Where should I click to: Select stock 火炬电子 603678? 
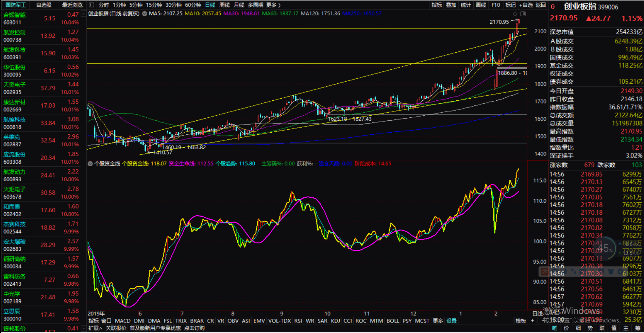point(41,193)
